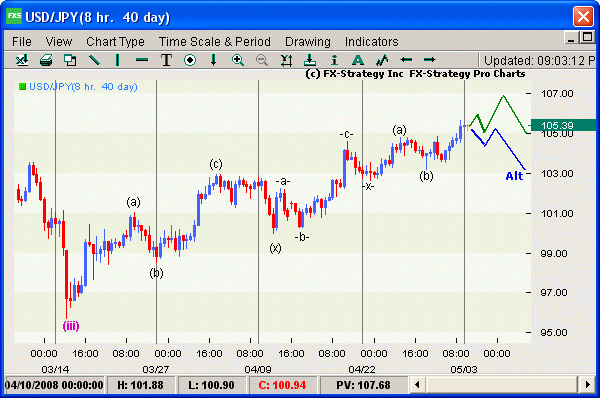Close the USD/JPY chart window
Image resolution: width=600 pixels, height=398 pixels.
583,16
